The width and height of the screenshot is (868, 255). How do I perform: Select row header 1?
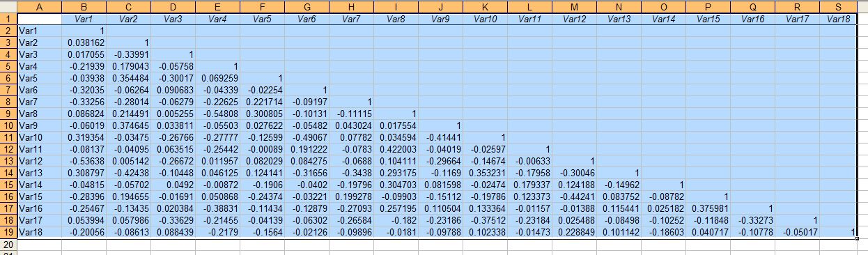[8, 19]
